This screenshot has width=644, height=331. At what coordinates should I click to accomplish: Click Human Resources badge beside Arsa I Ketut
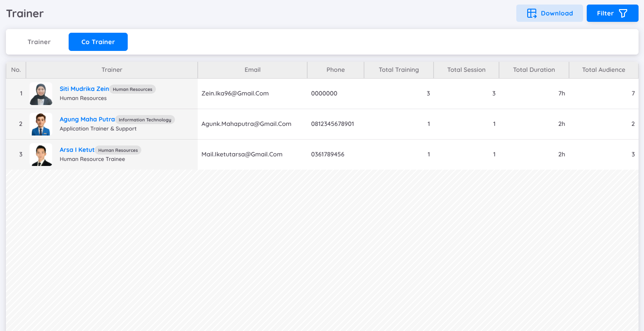pyautogui.click(x=118, y=150)
